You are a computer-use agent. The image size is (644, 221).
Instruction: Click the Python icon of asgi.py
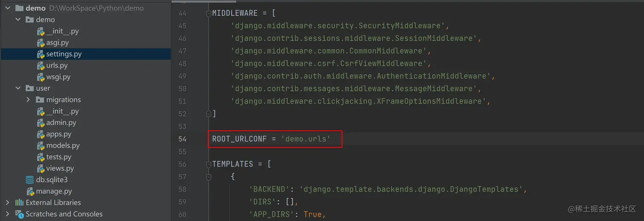coord(40,43)
